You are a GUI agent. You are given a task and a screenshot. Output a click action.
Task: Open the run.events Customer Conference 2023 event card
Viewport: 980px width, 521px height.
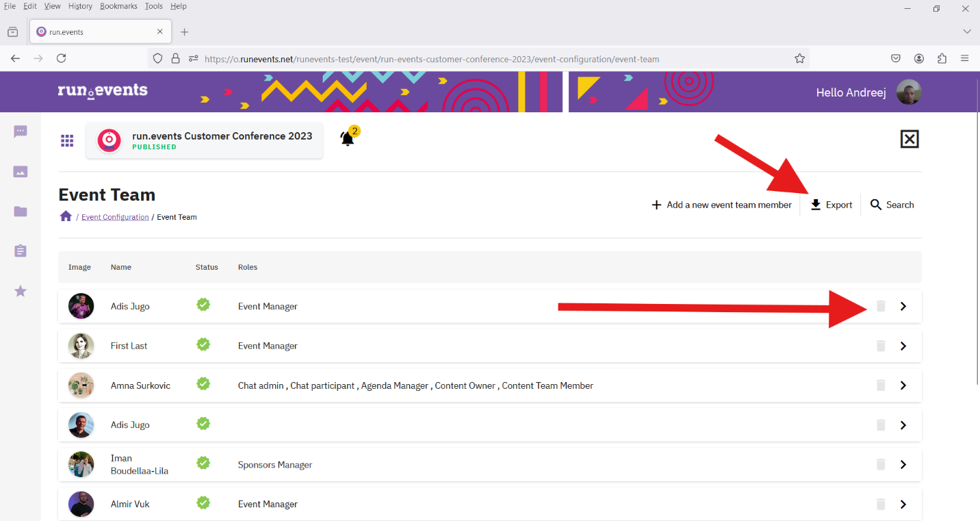point(204,140)
